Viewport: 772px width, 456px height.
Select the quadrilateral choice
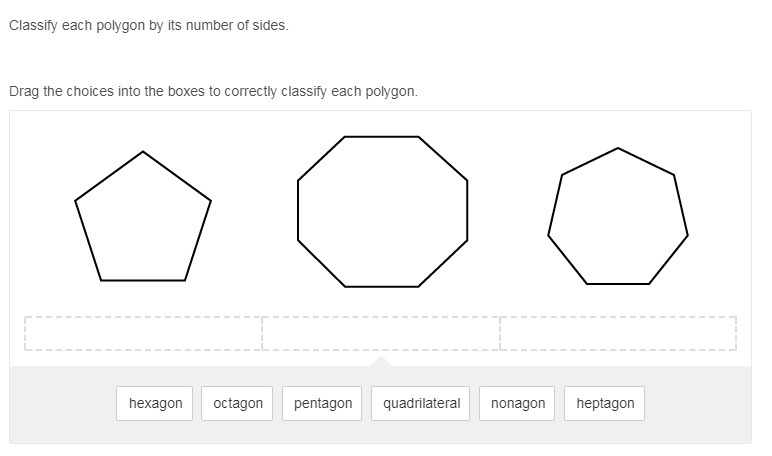coord(421,403)
